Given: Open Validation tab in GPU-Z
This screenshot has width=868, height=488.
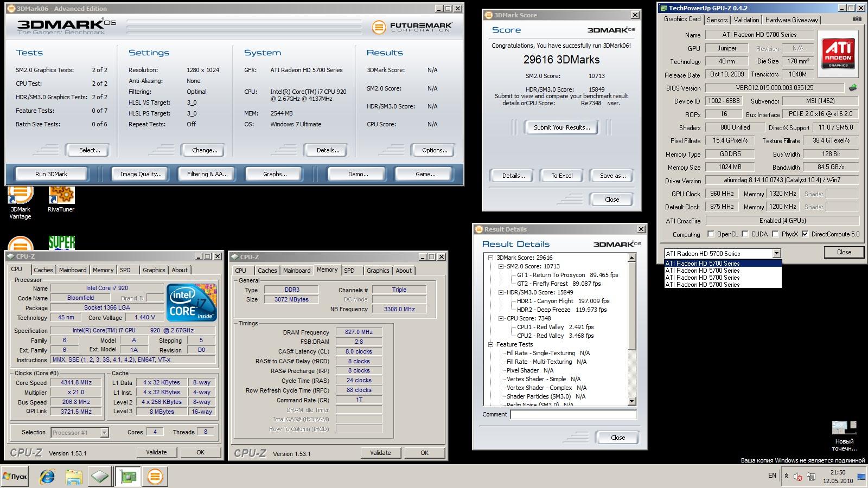Looking at the screenshot, I should click(x=746, y=20).
